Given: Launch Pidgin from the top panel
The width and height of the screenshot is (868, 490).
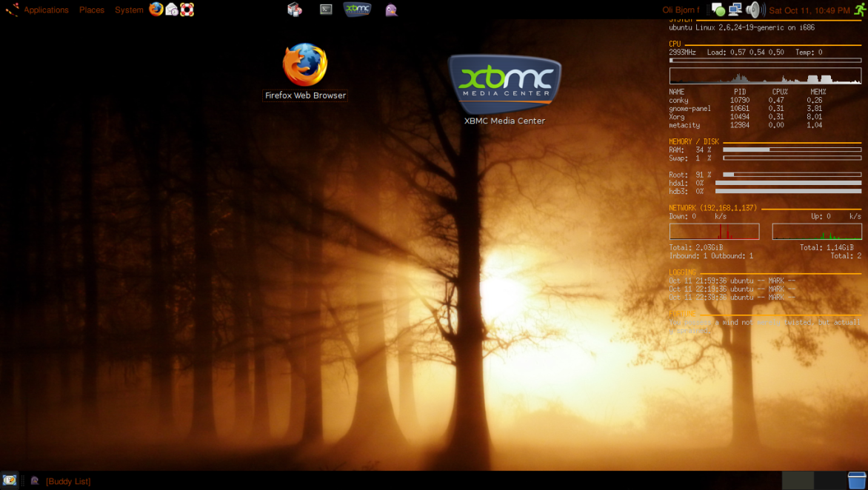Looking at the screenshot, I should (391, 10).
